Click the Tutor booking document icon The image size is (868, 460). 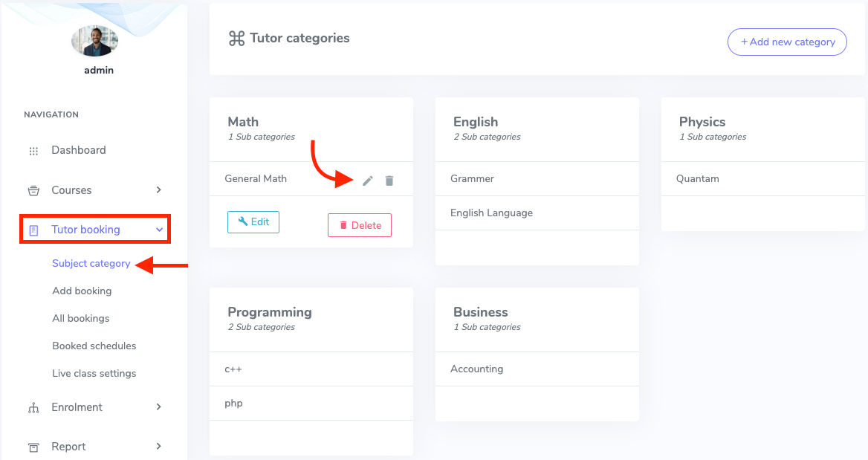point(33,230)
